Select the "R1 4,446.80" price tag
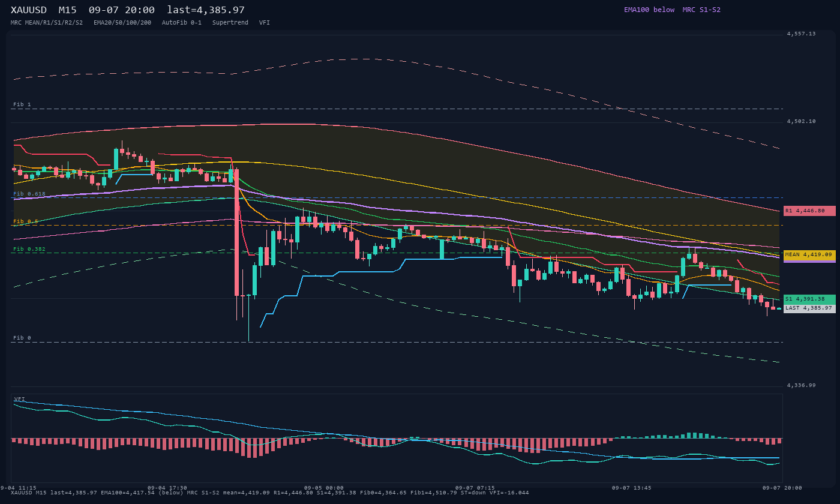 (809, 211)
